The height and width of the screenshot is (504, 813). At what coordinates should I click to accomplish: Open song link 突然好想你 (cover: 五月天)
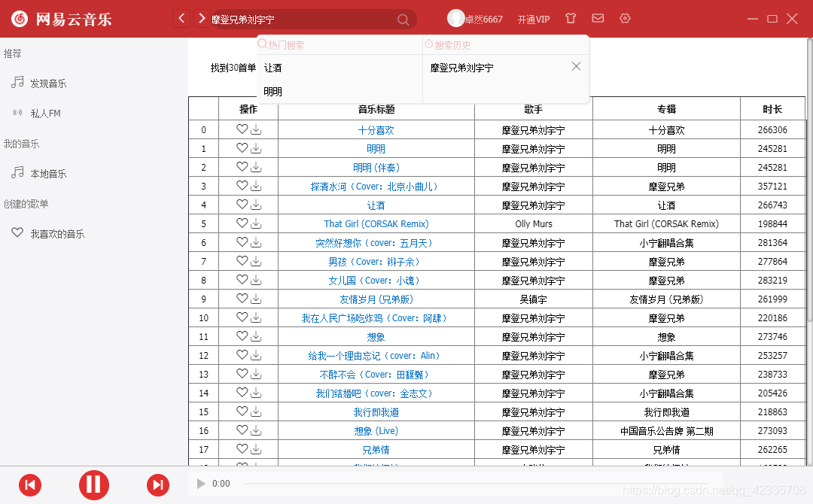tap(376, 243)
